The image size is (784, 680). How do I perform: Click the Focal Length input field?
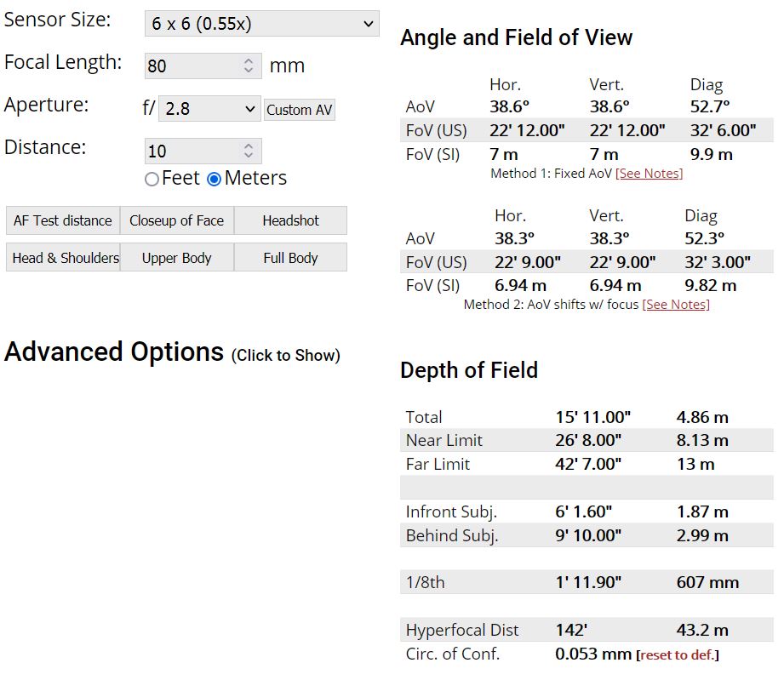192,66
